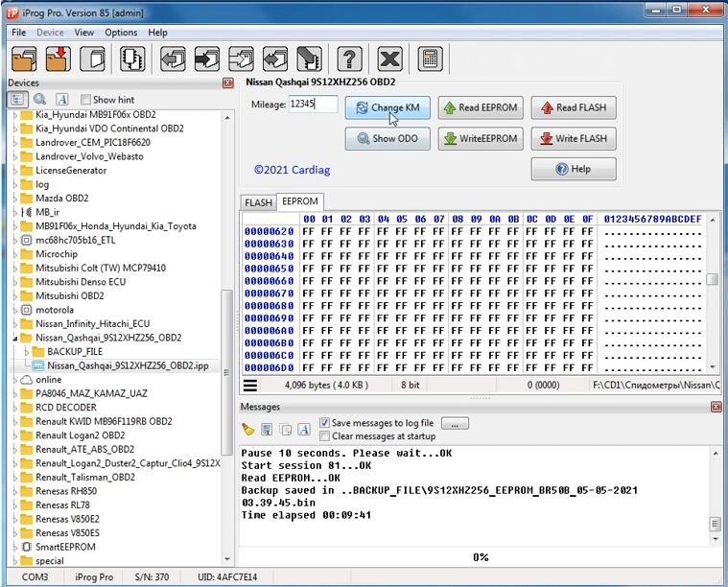
Task: Click the open file folder toolbar icon
Action: (x=24, y=59)
